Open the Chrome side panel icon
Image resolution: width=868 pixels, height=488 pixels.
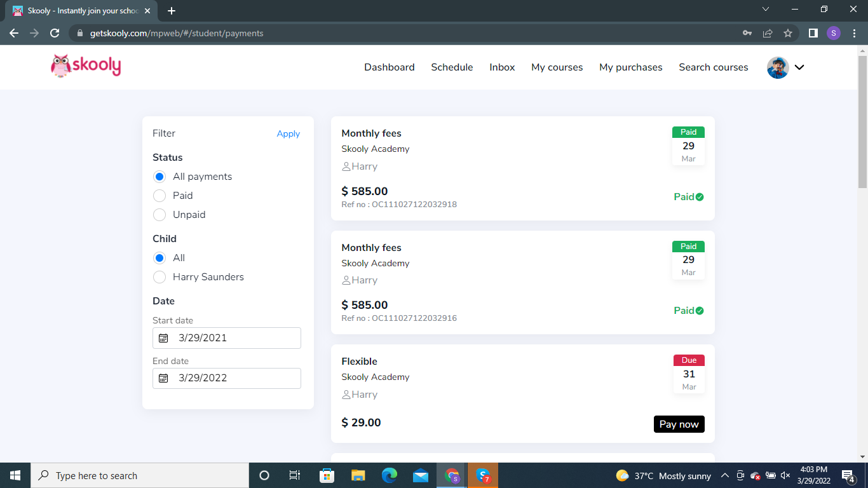[x=813, y=33]
